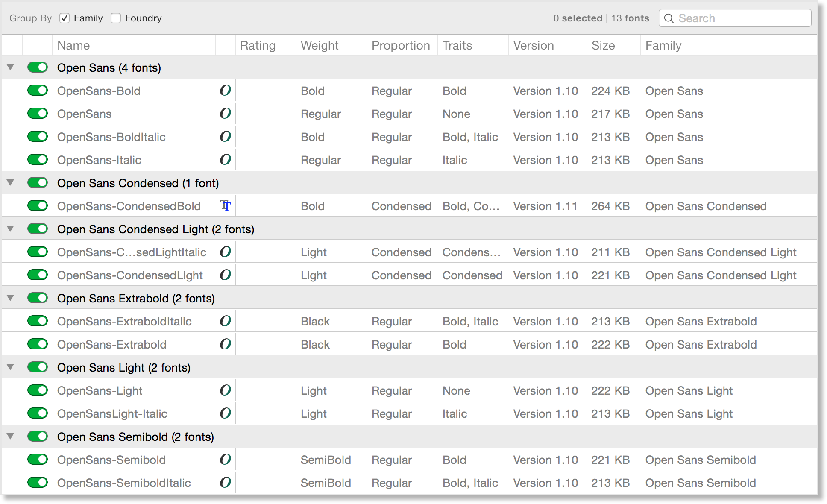The height and width of the screenshot is (504, 827).
Task: Click the OpenType icon in the OpenSans row
Action: pyautogui.click(x=226, y=113)
